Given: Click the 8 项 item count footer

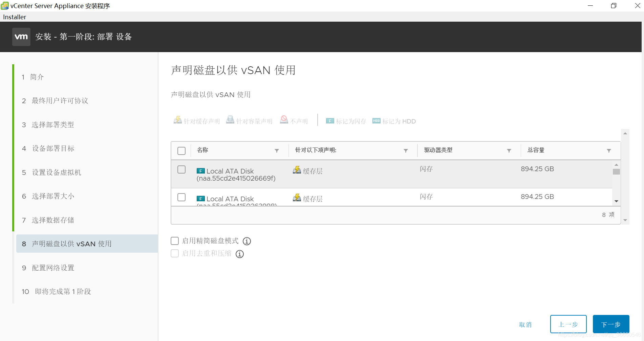Looking at the screenshot, I should pyautogui.click(x=608, y=215).
